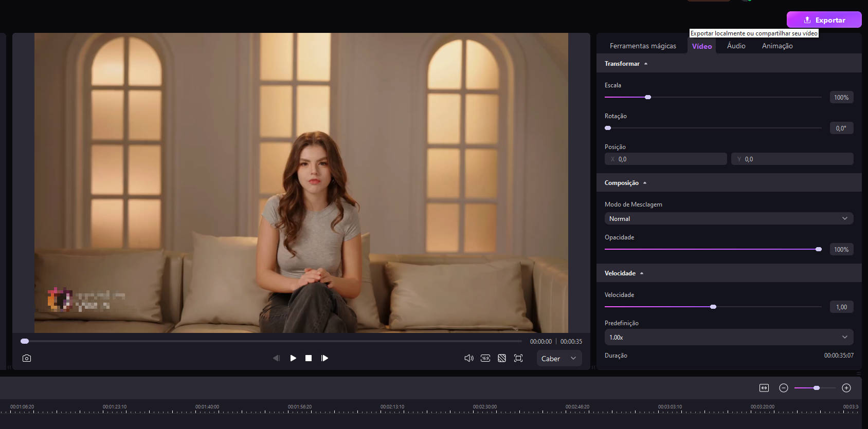Open the preview volume control
Screen dimensions: 868x429
(469, 358)
